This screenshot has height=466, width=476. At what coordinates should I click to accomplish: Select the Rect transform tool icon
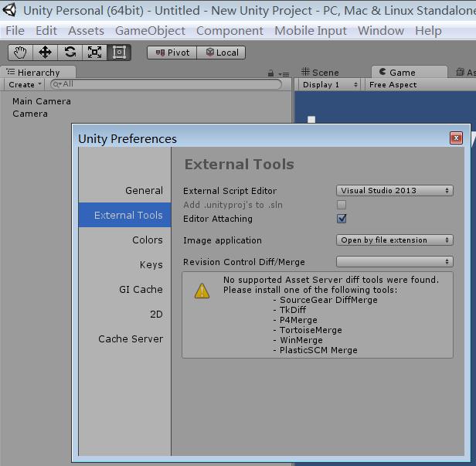[119, 53]
